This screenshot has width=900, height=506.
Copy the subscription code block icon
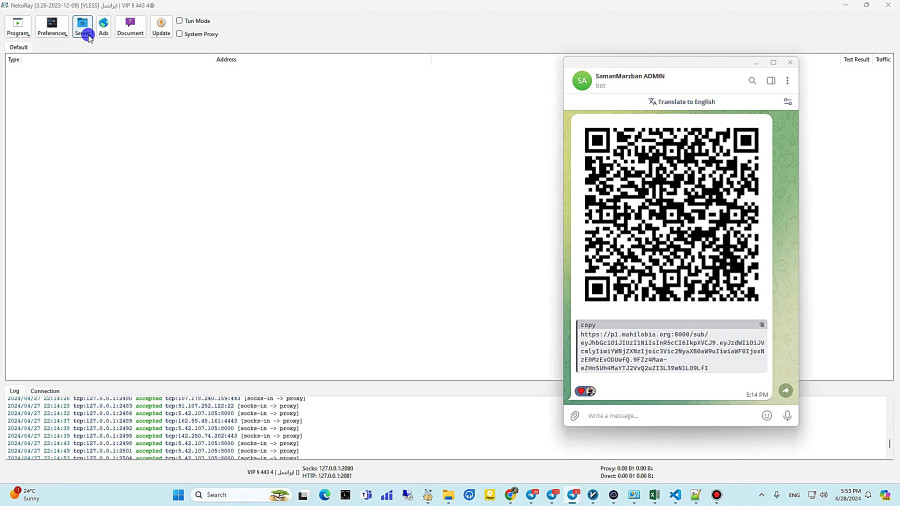tap(762, 325)
